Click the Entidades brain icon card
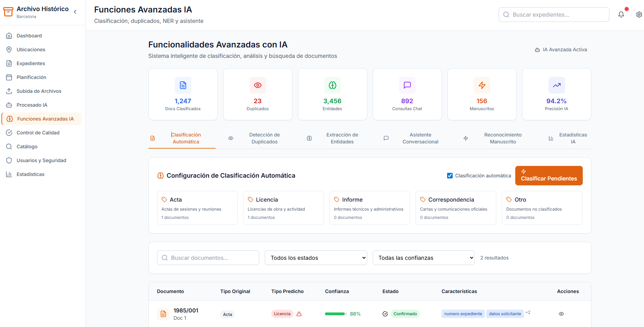This screenshot has height=327, width=644. coord(332,85)
